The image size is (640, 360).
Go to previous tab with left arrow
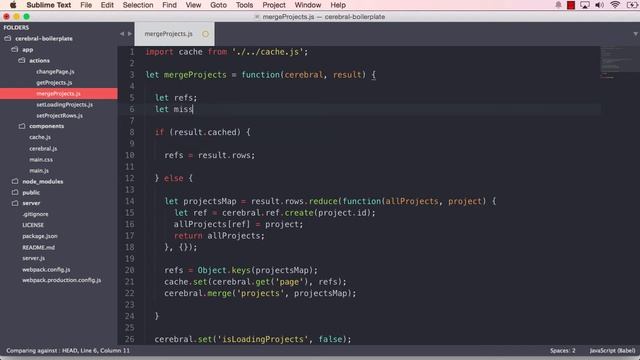[x=122, y=34]
